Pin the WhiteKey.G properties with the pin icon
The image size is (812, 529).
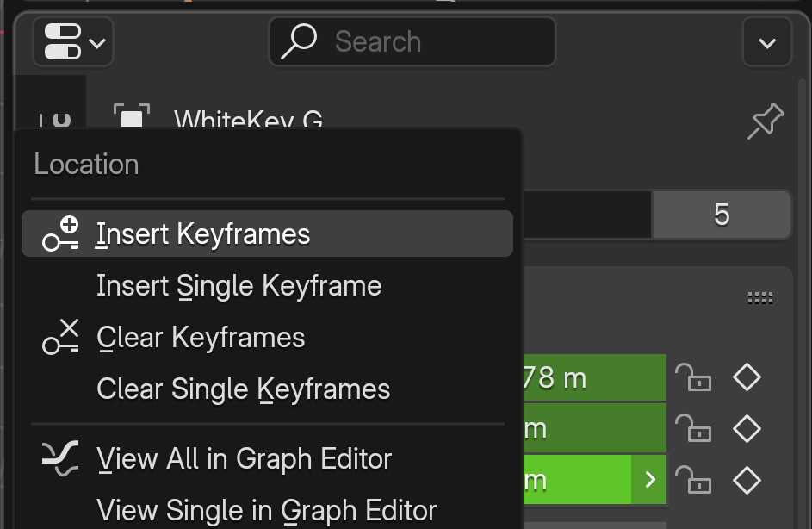point(766,121)
